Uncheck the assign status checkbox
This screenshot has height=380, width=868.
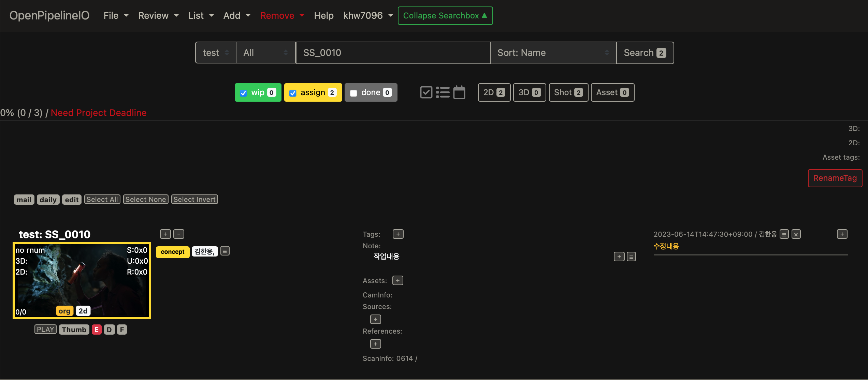pyautogui.click(x=293, y=93)
